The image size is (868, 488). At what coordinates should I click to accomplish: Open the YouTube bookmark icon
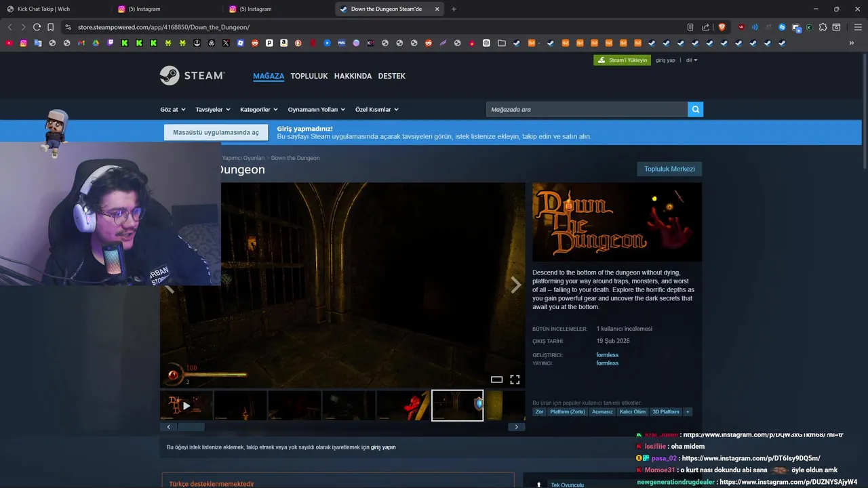pyautogui.click(x=9, y=43)
